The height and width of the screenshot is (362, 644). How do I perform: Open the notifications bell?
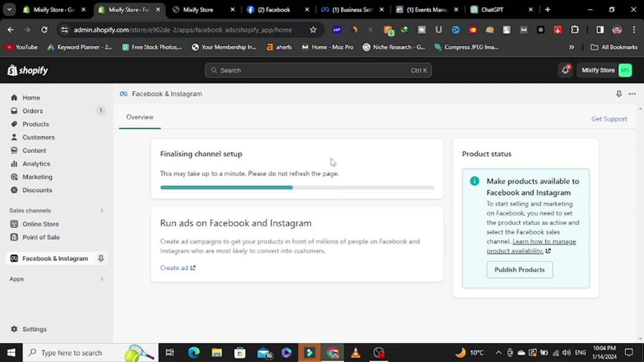(566, 70)
